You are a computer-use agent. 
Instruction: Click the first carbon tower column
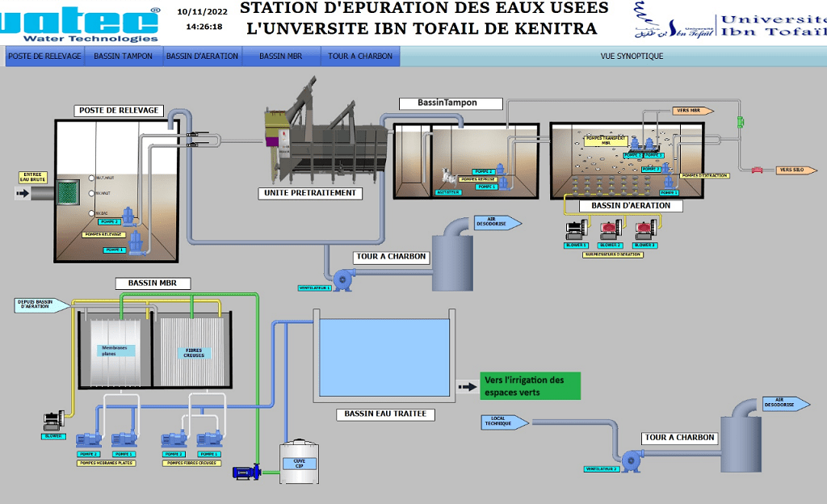pos(452,263)
